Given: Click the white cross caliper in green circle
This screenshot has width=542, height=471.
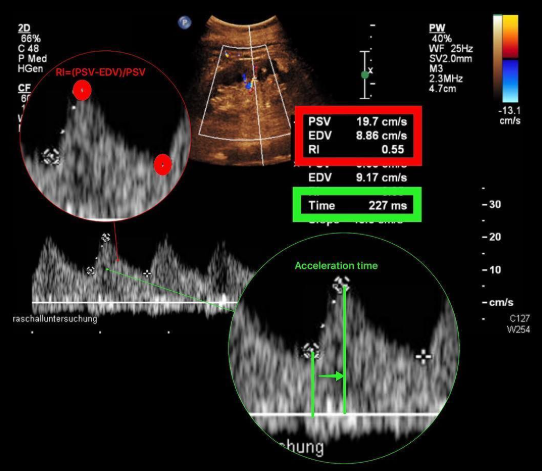Looking at the screenshot, I should coord(423,356).
